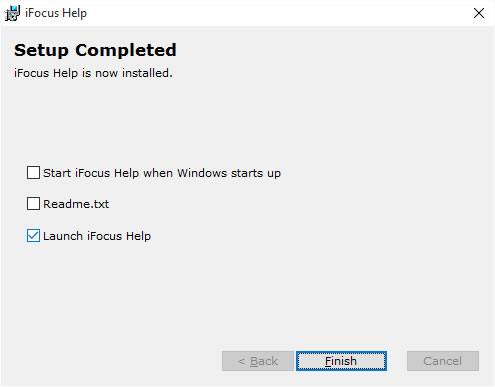
Task: Click the iFocus Help window title text
Action: 56,13
